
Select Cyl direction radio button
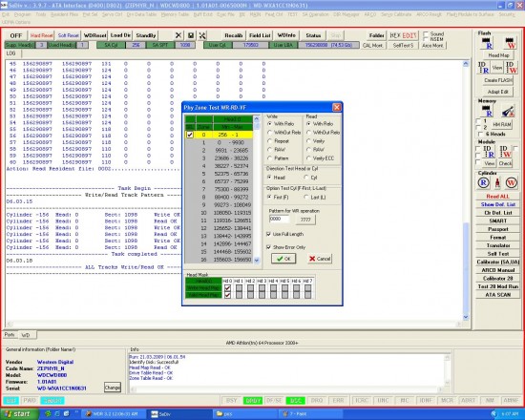306,178
